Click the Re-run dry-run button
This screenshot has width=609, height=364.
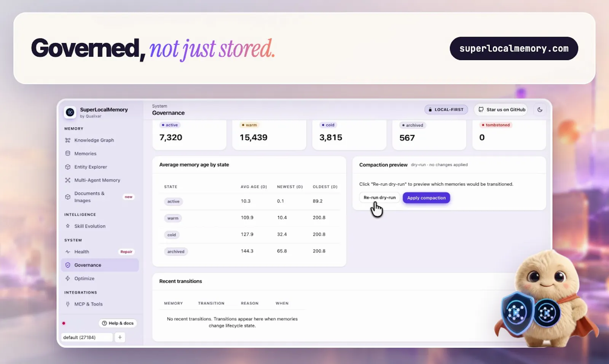379,198
